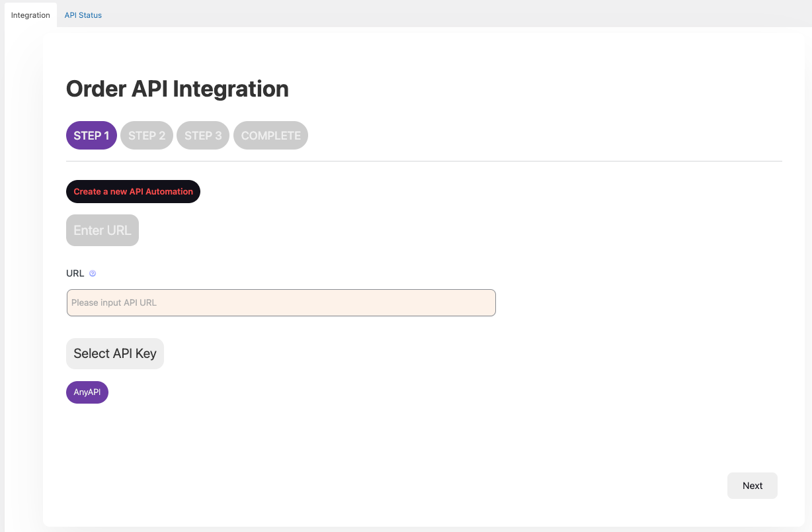Click the gray Enter URL button
Viewport: 812px width, 532px height.
[x=102, y=230]
